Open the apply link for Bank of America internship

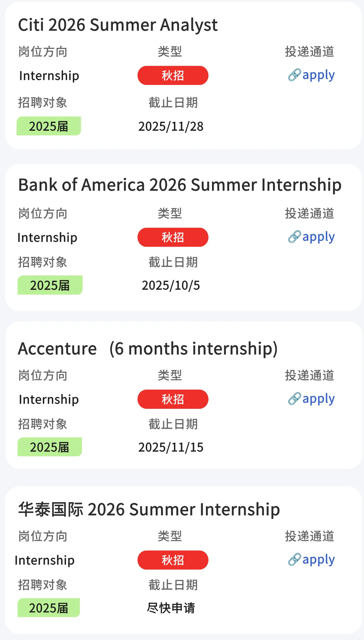318,237
